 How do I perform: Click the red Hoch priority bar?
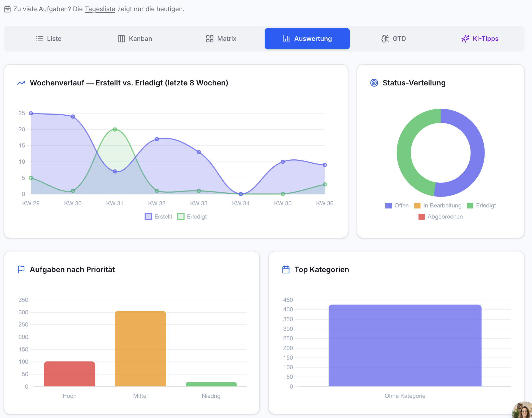(x=69, y=374)
